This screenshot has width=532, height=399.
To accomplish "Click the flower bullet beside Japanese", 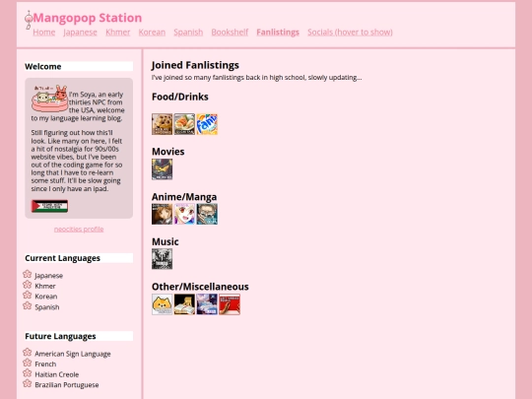I will (x=28, y=274).
